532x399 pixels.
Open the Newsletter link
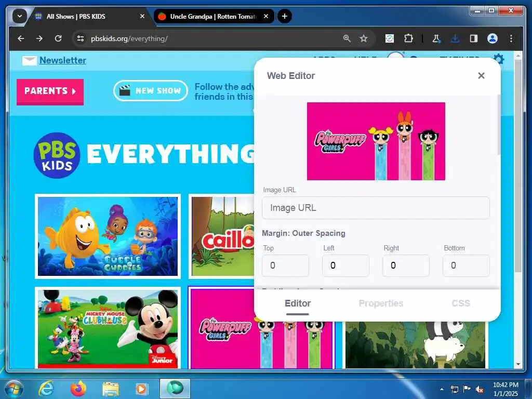[x=63, y=60]
